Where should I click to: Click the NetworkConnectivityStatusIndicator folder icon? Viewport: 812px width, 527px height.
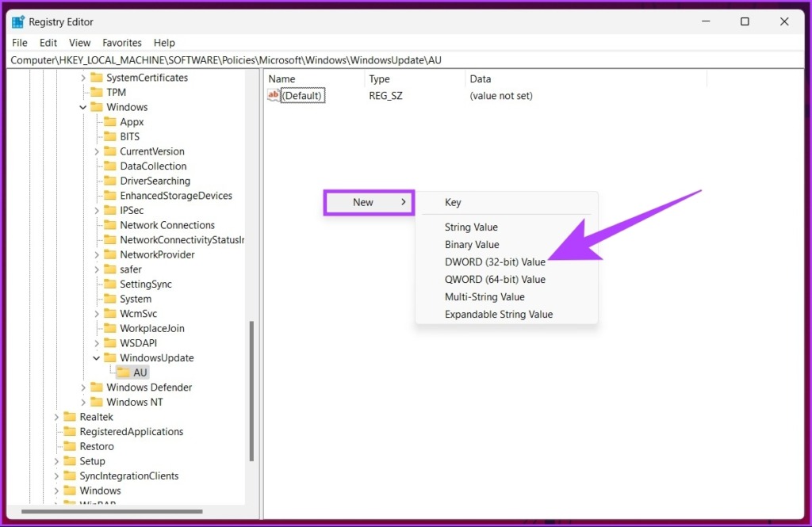click(109, 239)
